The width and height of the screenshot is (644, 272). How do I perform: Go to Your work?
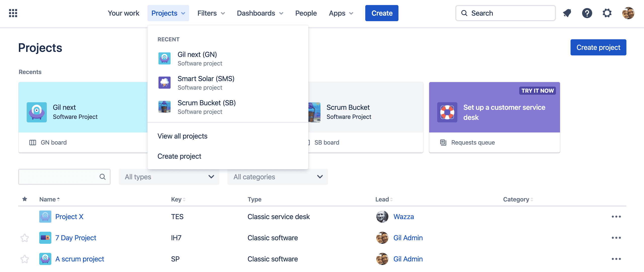pyautogui.click(x=123, y=13)
